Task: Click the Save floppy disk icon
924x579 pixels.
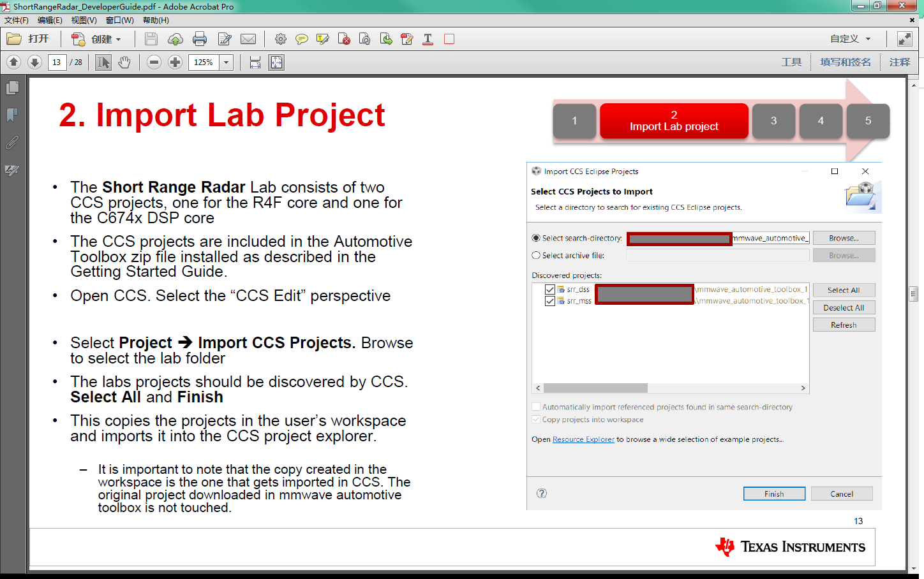Action: click(x=151, y=39)
